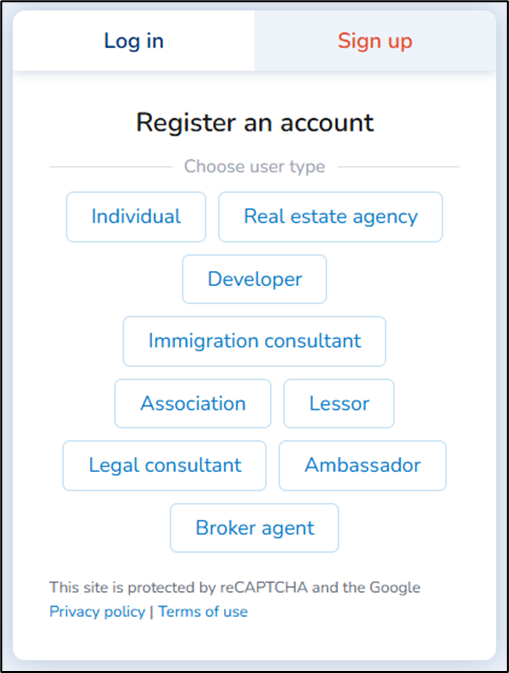Go back to Log in
This screenshot has height=673, width=509.
click(133, 41)
